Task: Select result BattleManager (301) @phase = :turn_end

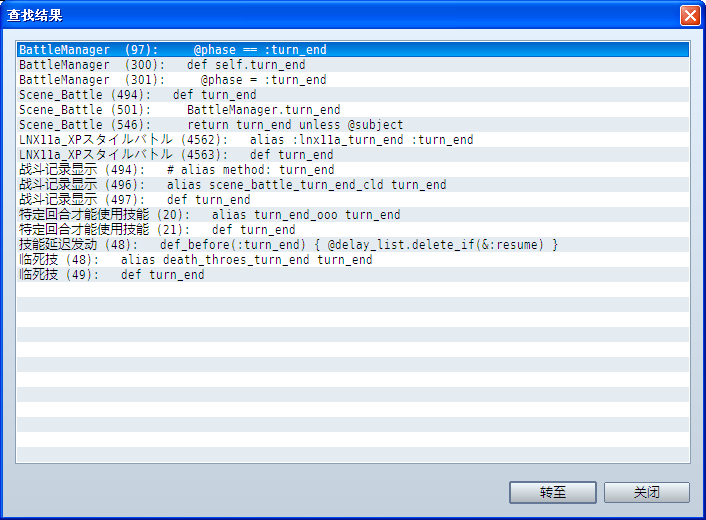Action: 353,80
